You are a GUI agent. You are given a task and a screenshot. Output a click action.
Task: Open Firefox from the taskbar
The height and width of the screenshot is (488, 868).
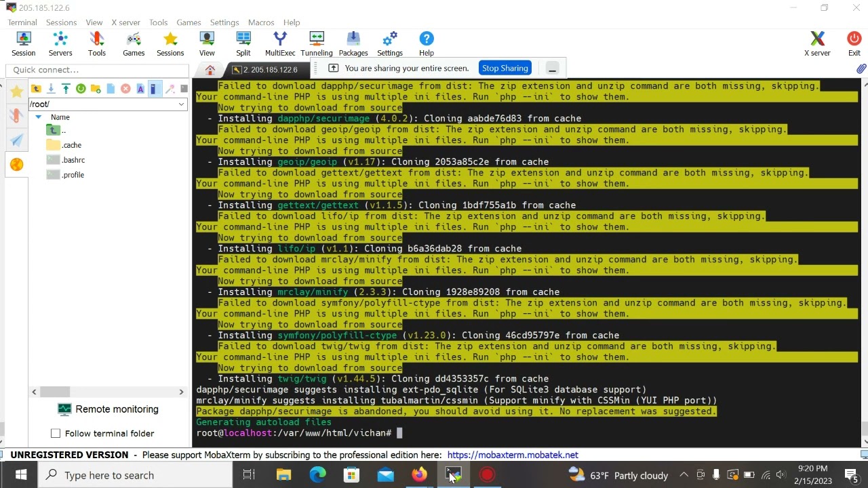pos(419,475)
